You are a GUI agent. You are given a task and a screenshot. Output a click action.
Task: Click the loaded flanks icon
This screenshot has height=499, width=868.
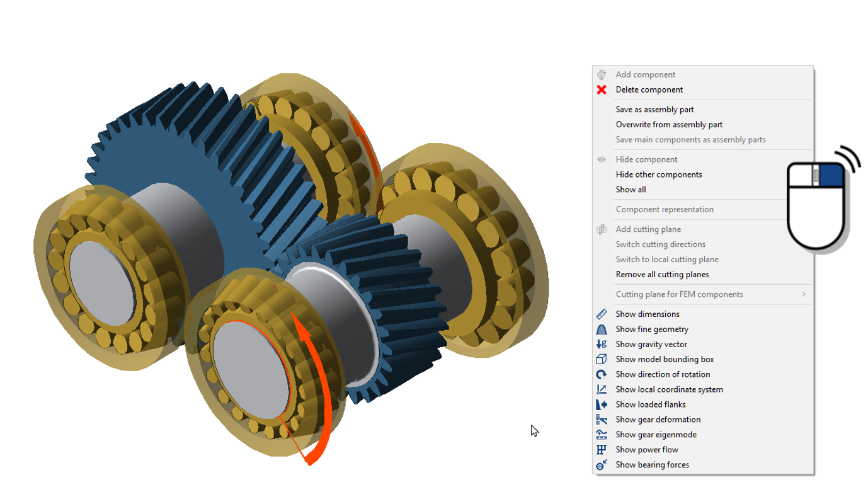click(602, 405)
